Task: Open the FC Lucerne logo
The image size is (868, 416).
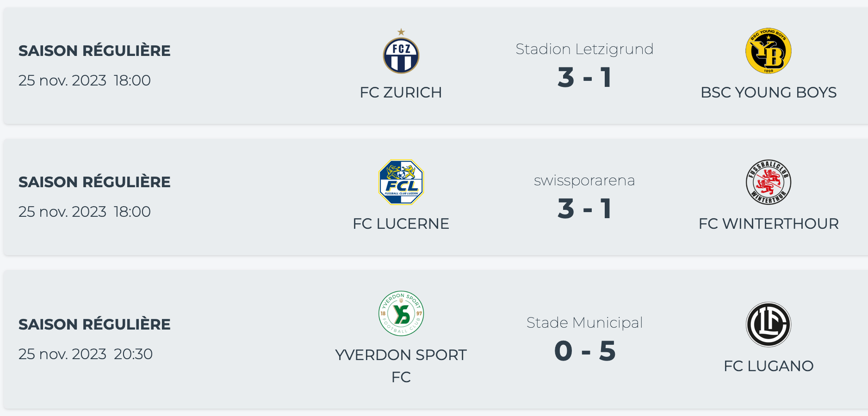Action: click(401, 182)
